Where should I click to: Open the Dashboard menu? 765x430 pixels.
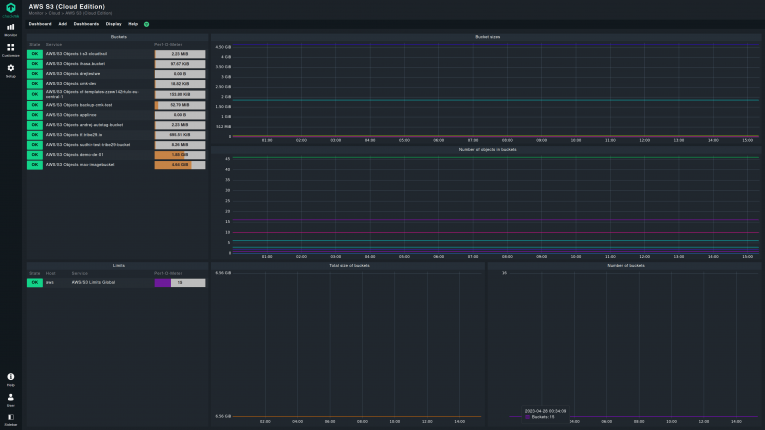[x=40, y=24]
